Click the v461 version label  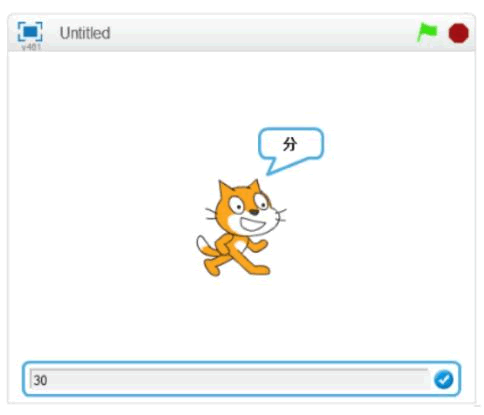pyautogui.click(x=31, y=47)
